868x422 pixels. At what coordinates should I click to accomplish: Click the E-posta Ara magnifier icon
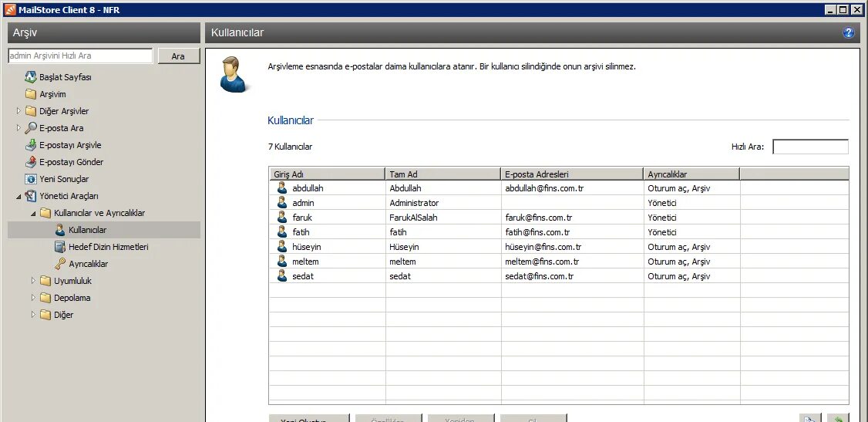click(x=30, y=128)
